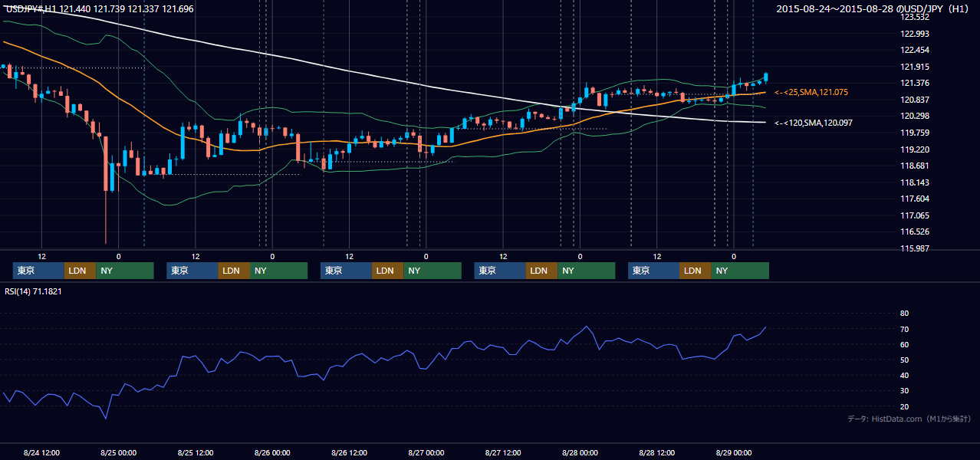The height and width of the screenshot is (460, 980).
Task: Click the 2015-08-24〜2015-08-28 USD/JPY chart title
Action: (x=873, y=9)
